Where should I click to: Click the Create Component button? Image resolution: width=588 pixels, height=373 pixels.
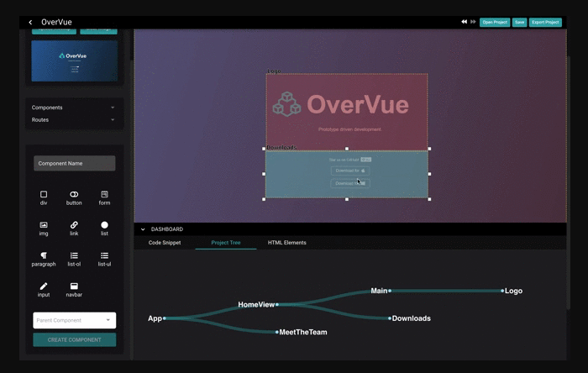[74, 339]
